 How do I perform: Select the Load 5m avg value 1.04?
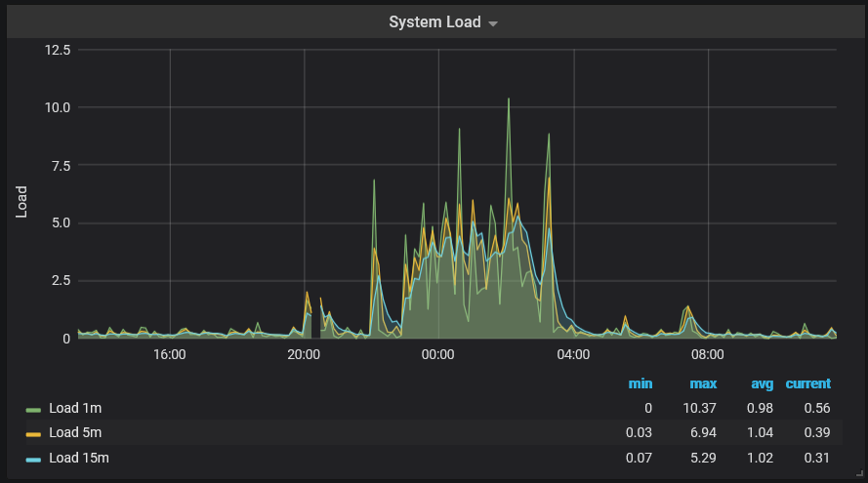761,432
